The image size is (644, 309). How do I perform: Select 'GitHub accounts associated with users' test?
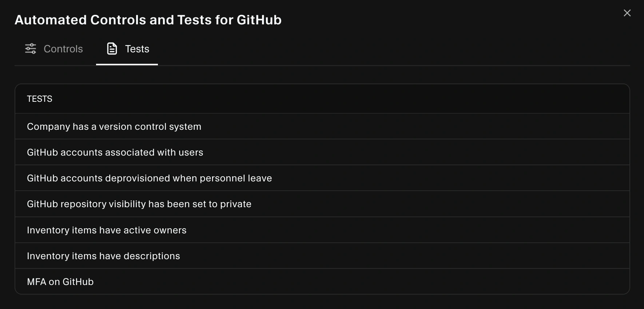(x=115, y=152)
